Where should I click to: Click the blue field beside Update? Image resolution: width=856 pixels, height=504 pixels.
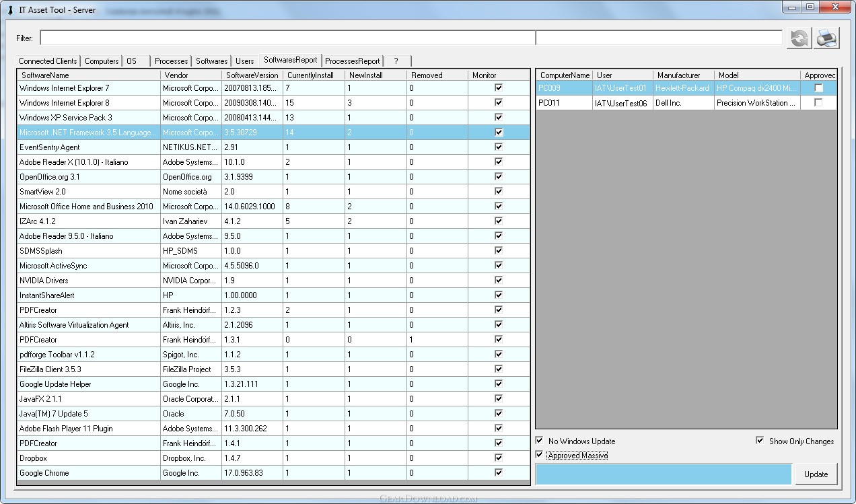(664, 474)
